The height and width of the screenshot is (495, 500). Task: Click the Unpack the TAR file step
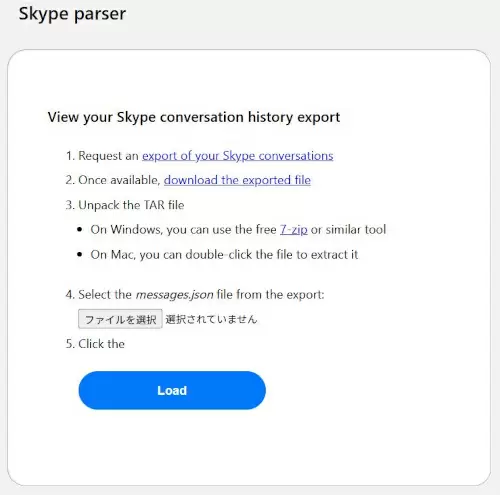(x=125, y=205)
